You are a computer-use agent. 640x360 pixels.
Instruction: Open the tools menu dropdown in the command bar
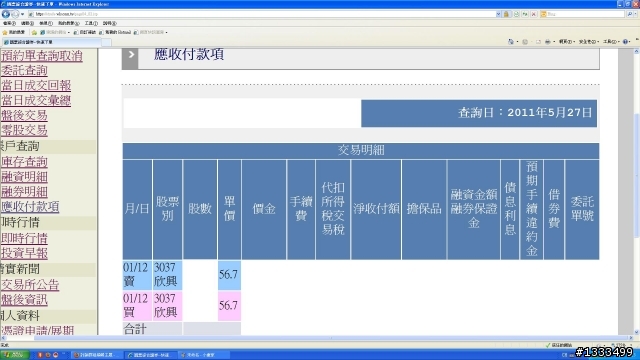click(x=611, y=42)
